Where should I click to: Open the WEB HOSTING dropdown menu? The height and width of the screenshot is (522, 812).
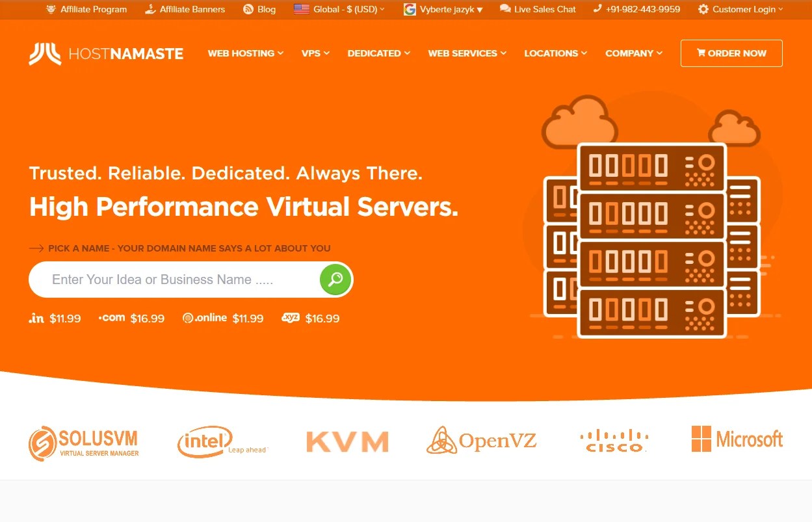tap(246, 53)
